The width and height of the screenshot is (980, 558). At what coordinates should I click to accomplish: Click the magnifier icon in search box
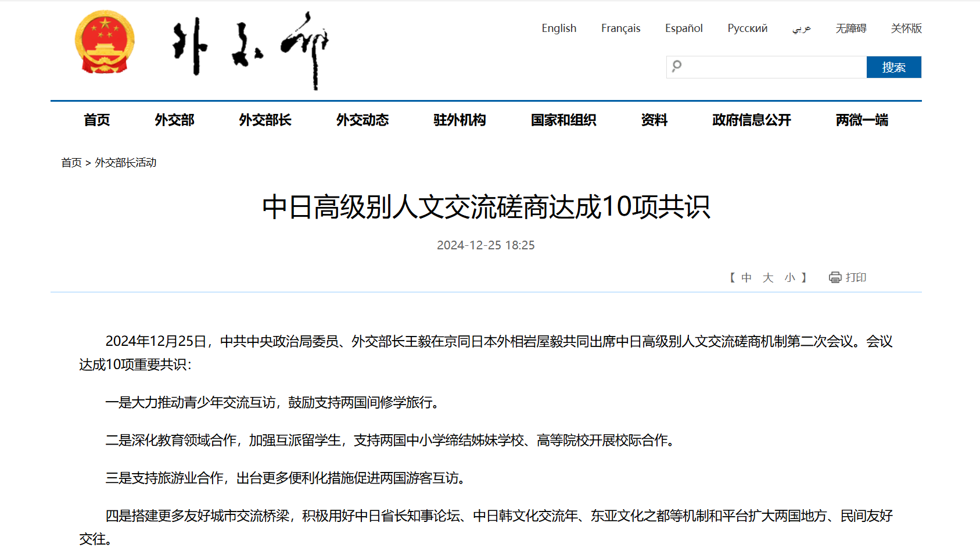click(x=677, y=66)
